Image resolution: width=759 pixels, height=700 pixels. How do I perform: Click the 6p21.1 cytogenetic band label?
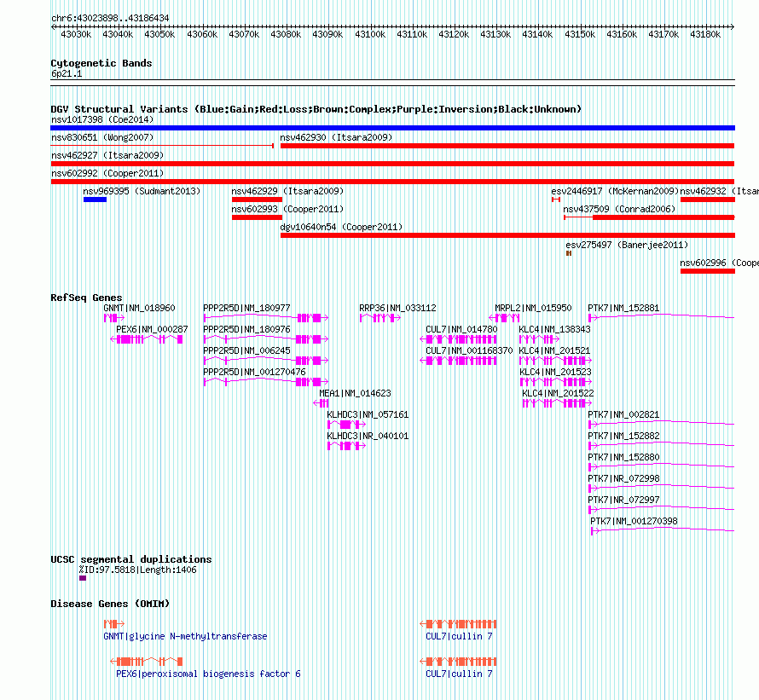coord(67,73)
